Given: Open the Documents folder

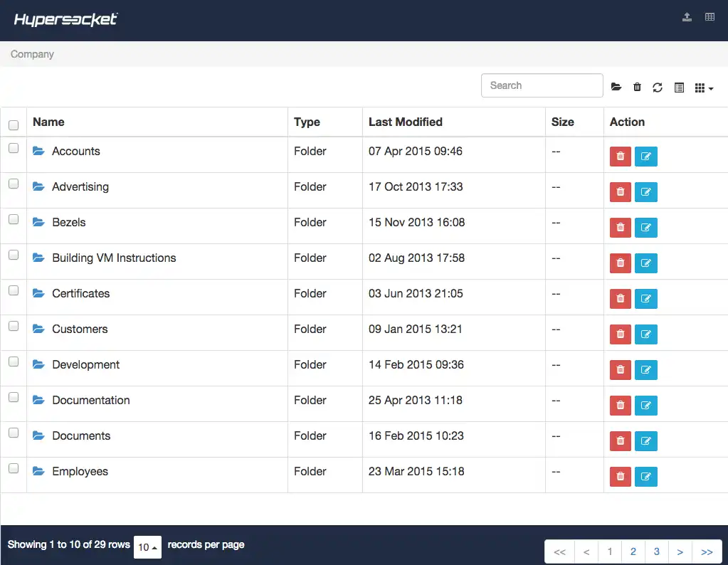Looking at the screenshot, I should click(81, 436).
